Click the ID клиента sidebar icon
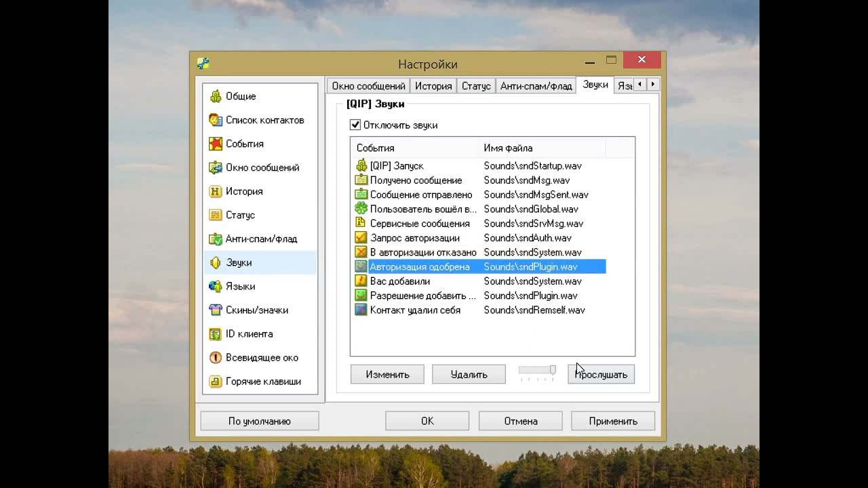Viewport: 868px width, 488px height. point(215,333)
